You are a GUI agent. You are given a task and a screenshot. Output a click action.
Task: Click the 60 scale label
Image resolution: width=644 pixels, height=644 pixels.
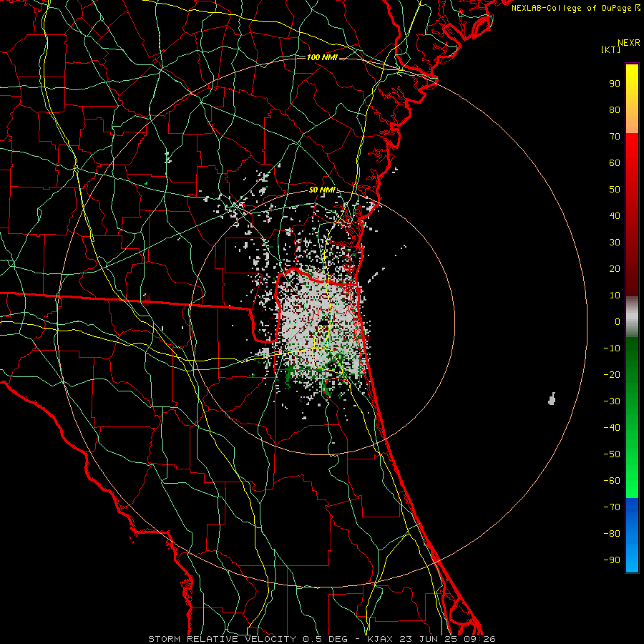point(615,162)
